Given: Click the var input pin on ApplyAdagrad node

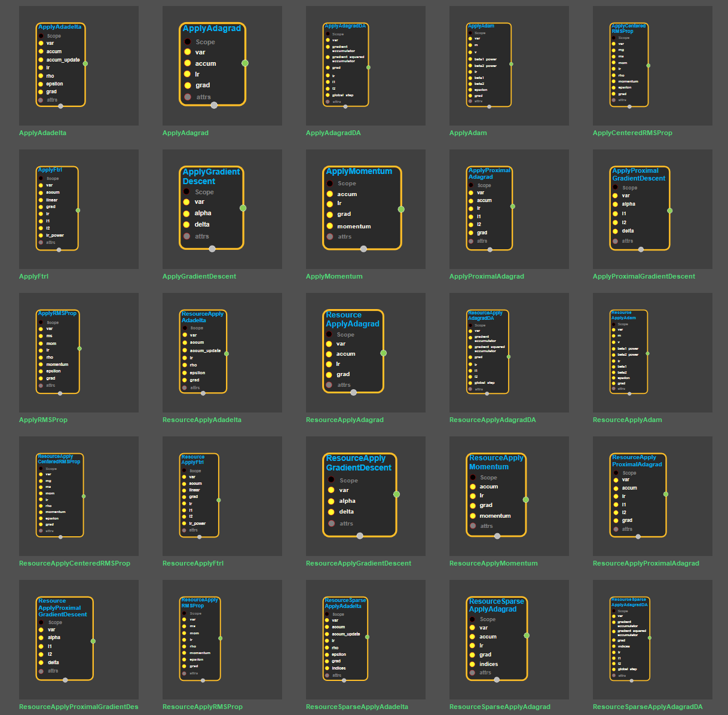Looking at the screenshot, I should click(188, 52).
